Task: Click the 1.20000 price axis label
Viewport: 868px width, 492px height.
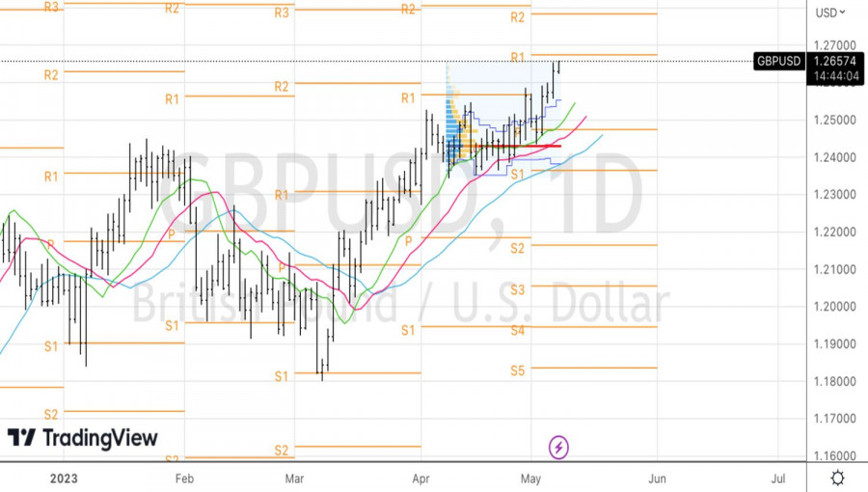Action: (x=835, y=307)
